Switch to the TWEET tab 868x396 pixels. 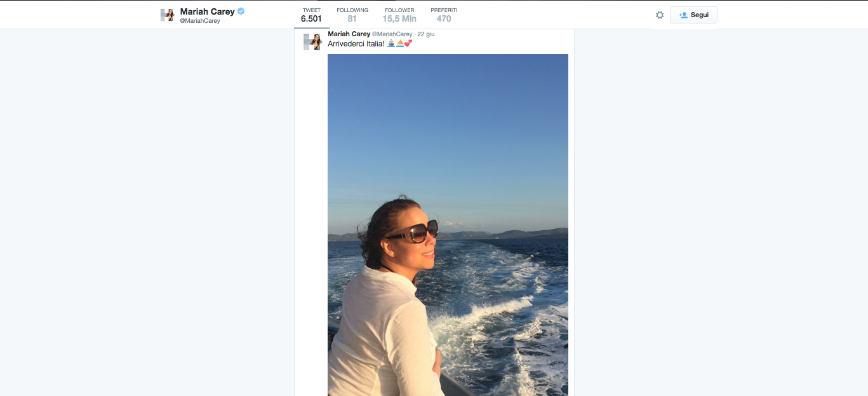(x=310, y=14)
